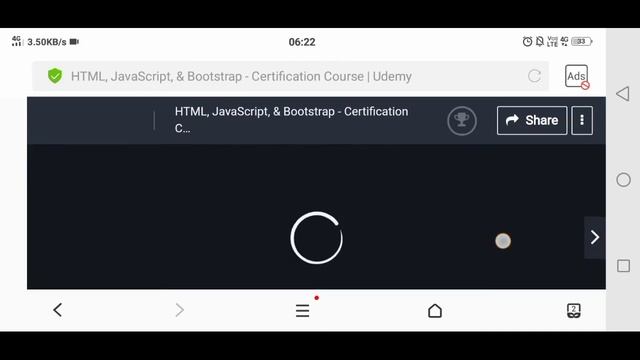Tap the green shield security icon
The image size is (640, 360).
pyautogui.click(x=55, y=76)
